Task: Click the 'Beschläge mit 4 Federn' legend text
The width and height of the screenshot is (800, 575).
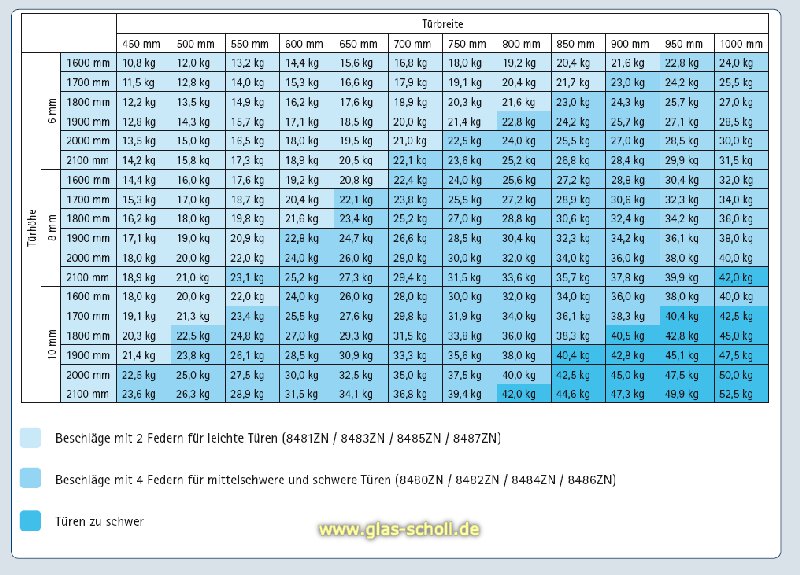Action: click(336, 480)
